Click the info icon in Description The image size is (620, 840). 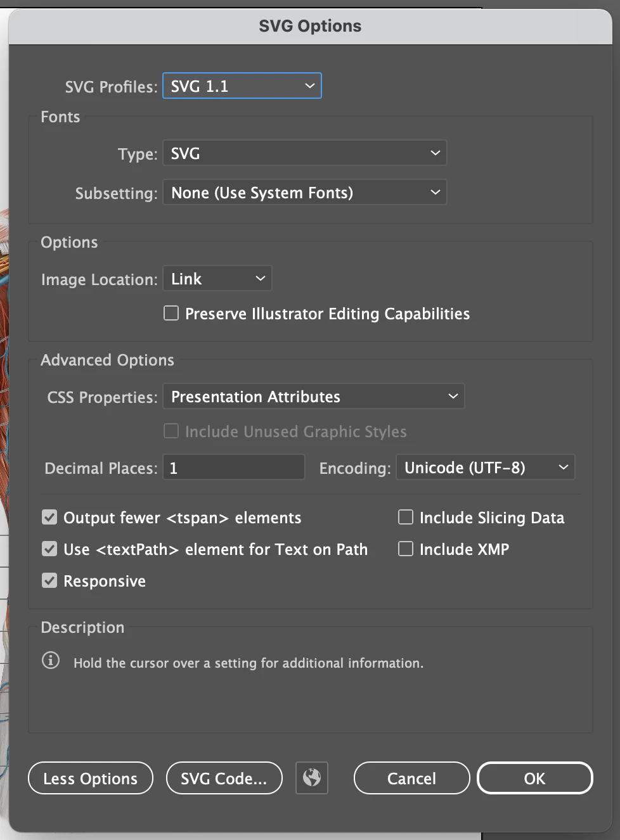(x=51, y=661)
